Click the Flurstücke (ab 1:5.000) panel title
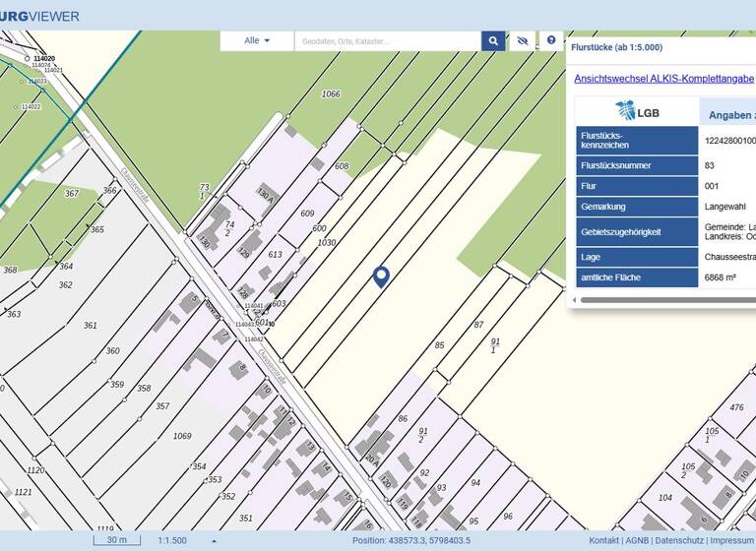Viewport: 756px width, 551px height. 616,47
